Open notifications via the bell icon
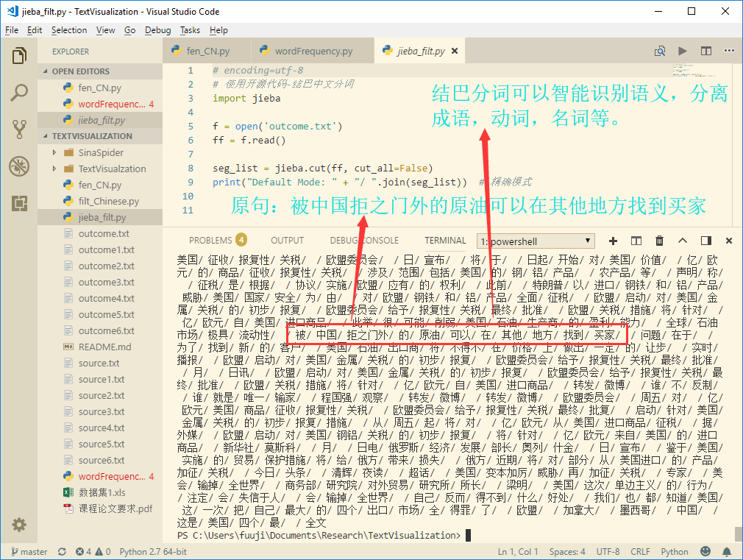 tap(726, 551)
